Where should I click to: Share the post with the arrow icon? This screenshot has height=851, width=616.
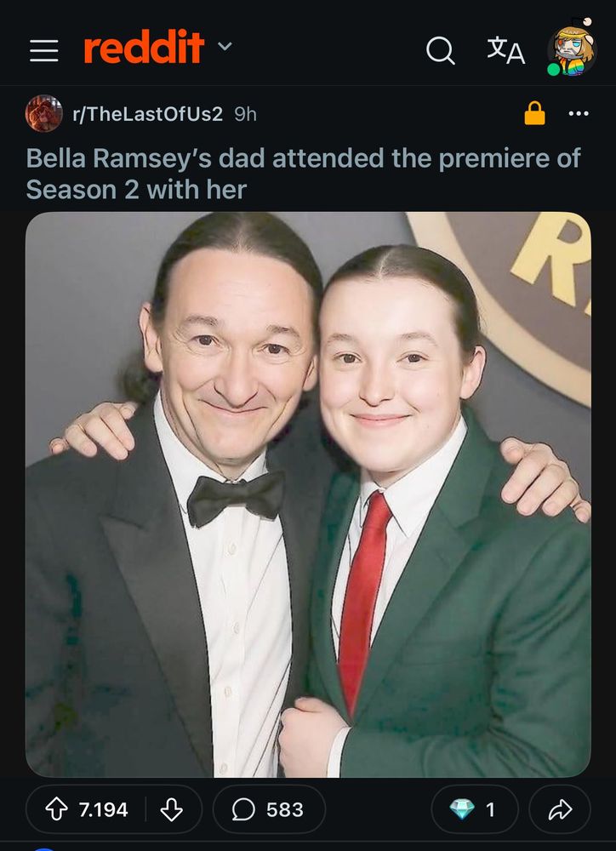(560, 809)
